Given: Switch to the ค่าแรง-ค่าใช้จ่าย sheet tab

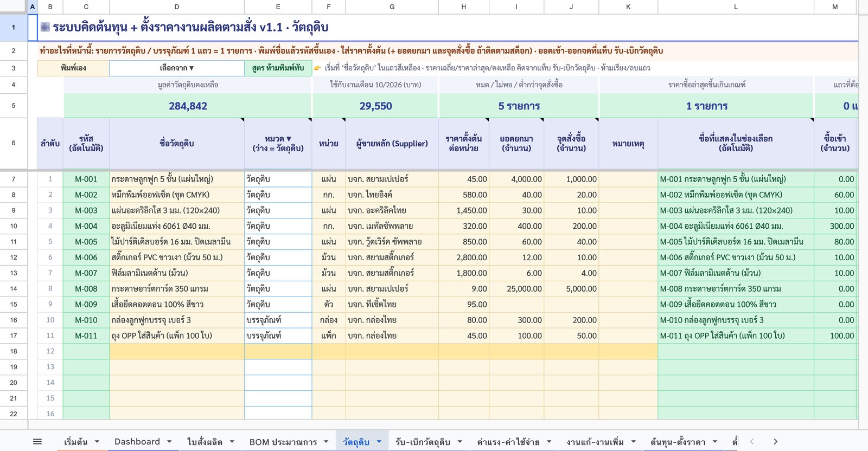Looking at the screenshot, I should (508, 442).
